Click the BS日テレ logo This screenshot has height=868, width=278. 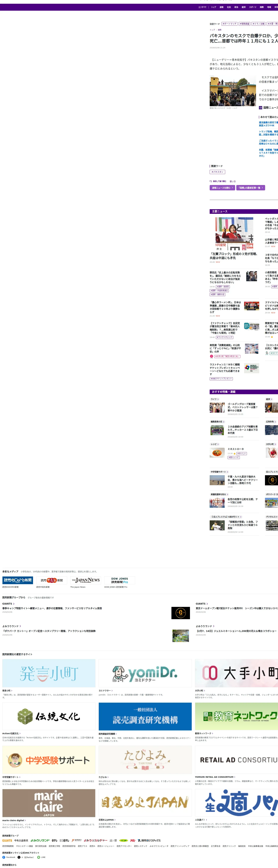tap(64, 840)
